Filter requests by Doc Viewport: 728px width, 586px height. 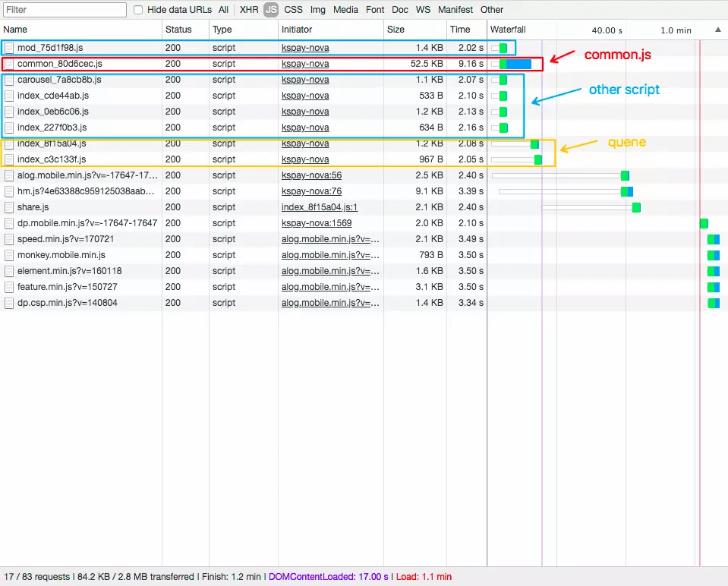point(400,10)
